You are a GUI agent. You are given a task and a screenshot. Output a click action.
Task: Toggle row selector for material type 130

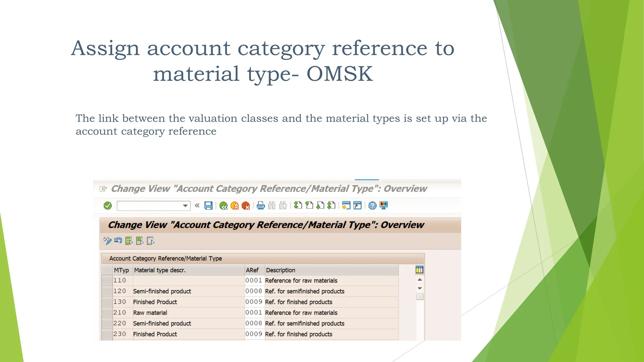tap(107, 302)
